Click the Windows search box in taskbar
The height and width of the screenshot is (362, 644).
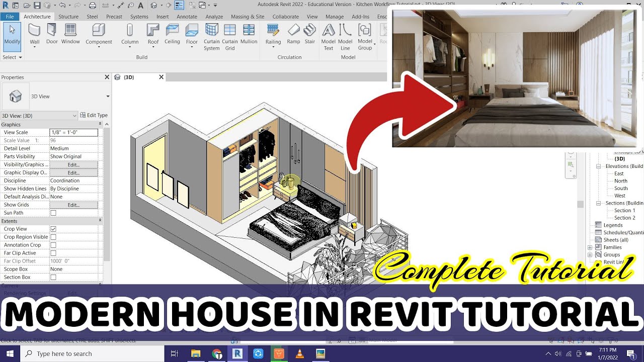(x=92, y=353)
